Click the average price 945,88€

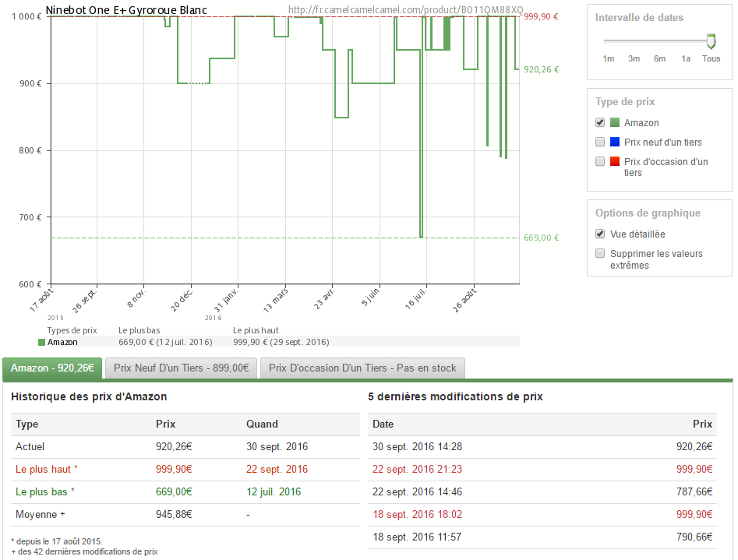tap(174, 514)
